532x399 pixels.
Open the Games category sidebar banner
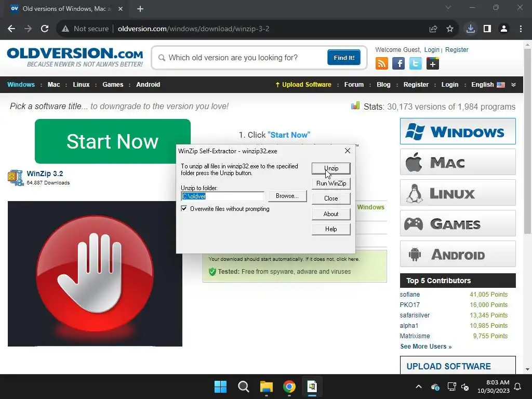coord(458,223)
